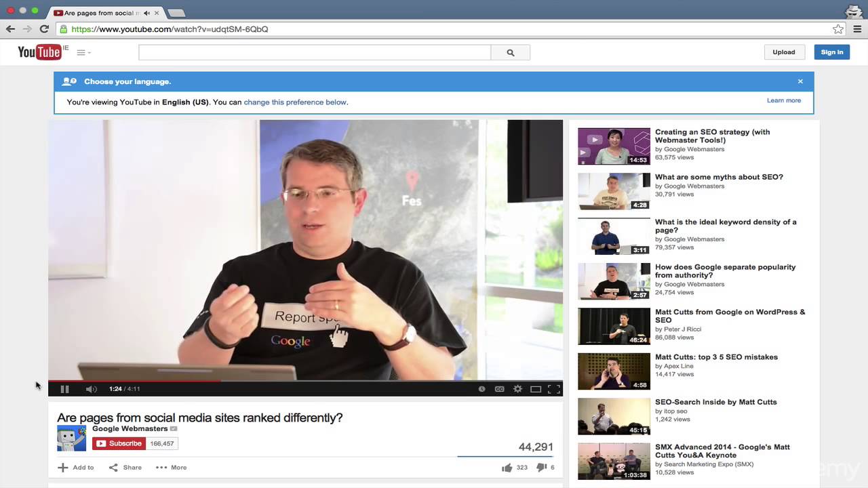Click the YouTube logo

pyautogui.click(x=39, y=52)
